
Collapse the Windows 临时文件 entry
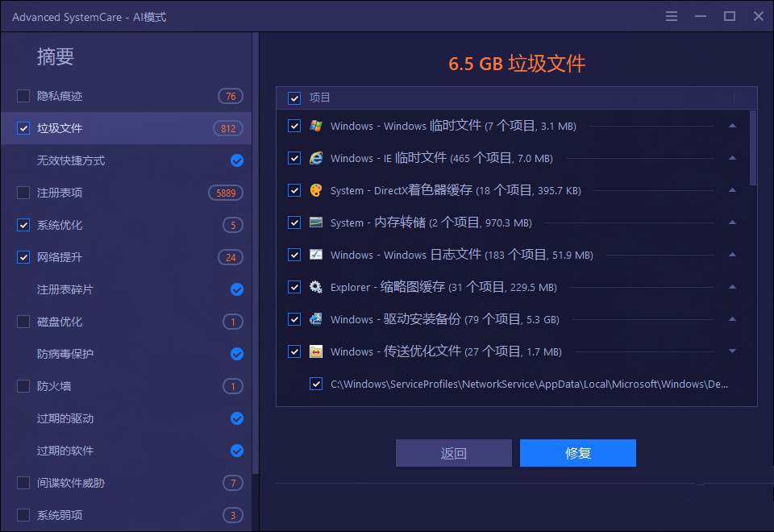point(732,126)
